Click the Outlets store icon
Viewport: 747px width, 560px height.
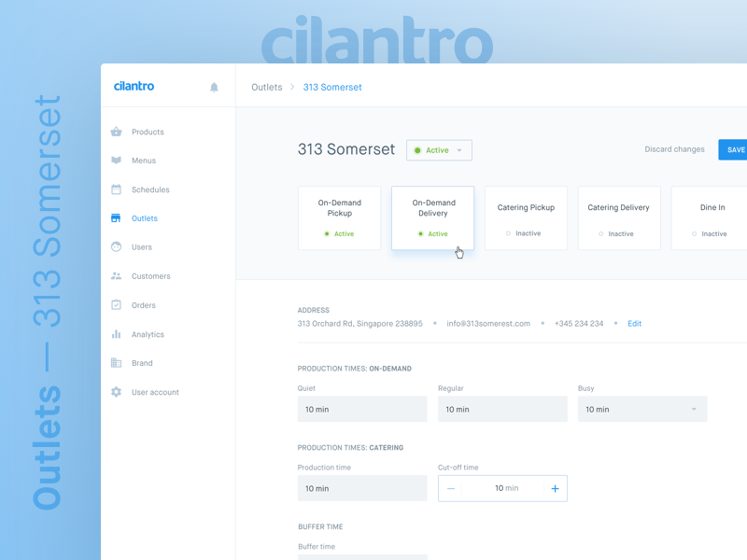[116, 218]
